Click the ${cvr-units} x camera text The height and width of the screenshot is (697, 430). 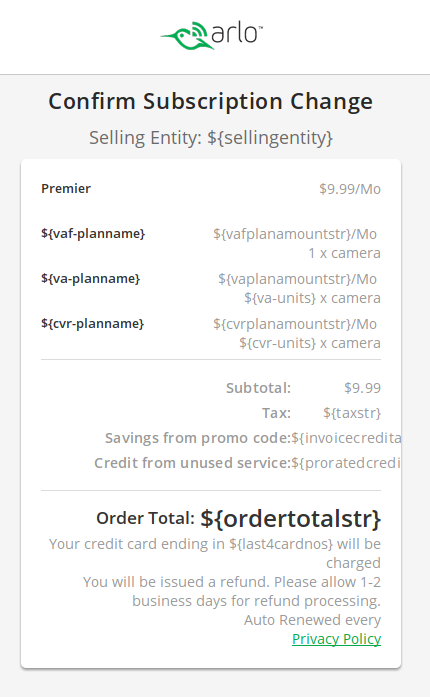pos(310,343)
